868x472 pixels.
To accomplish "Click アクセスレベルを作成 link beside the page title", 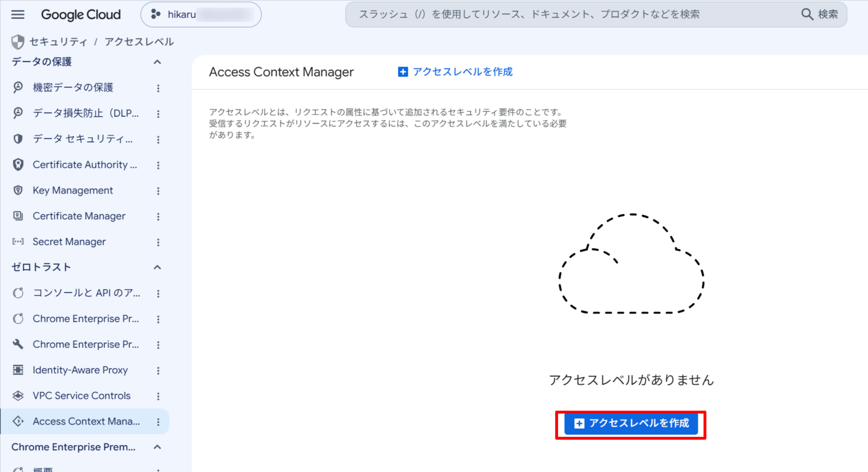I will click(455, 72).
